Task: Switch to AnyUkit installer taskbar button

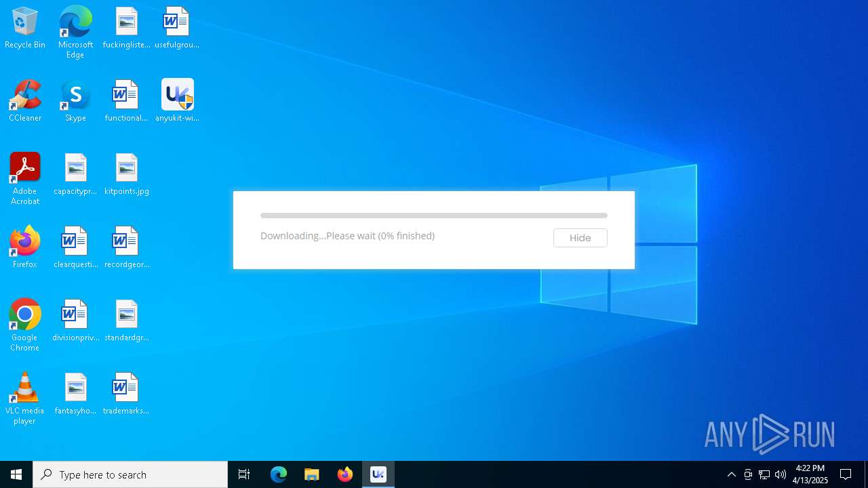Action: click(x=378, y=474)
